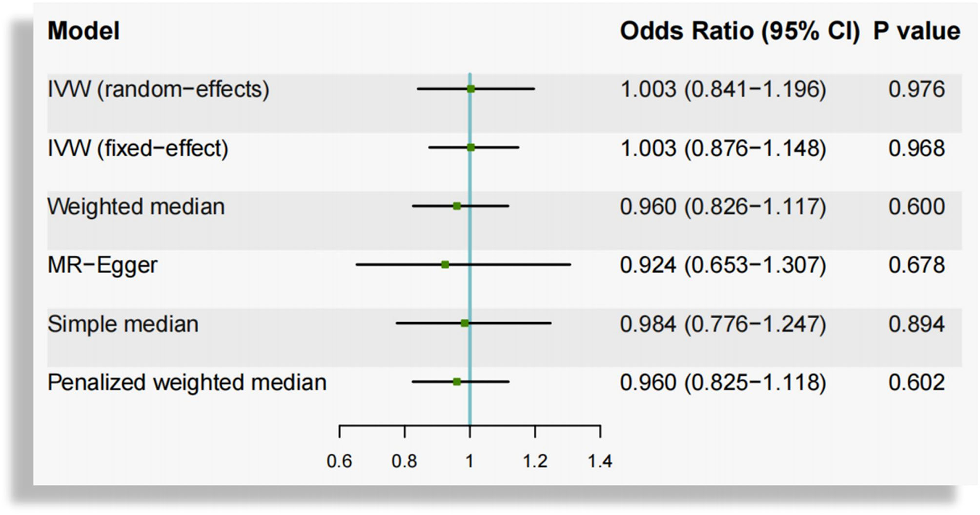Screen dimensions: 980x515
Task: Select the Simple median model label
Action: [x=123, y=324]
